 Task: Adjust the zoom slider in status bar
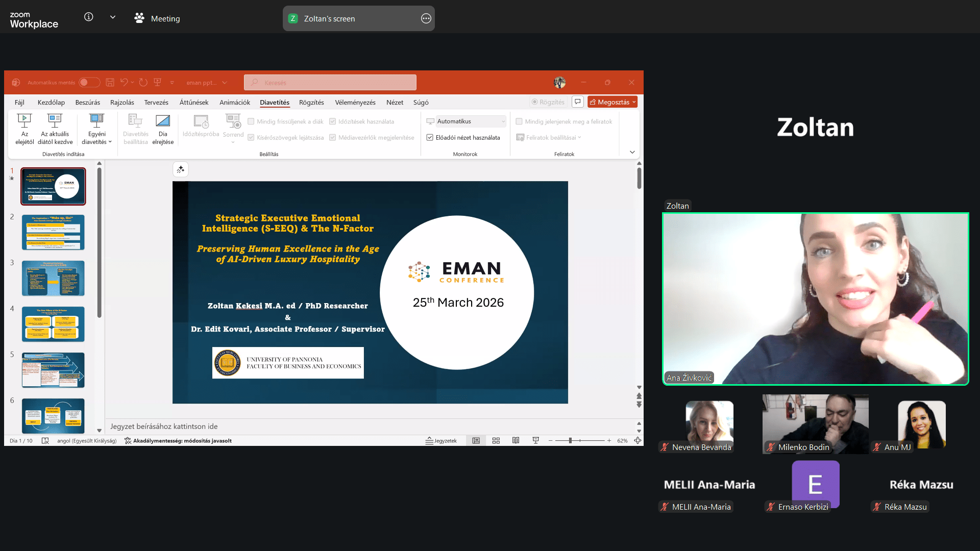(570, 441)
